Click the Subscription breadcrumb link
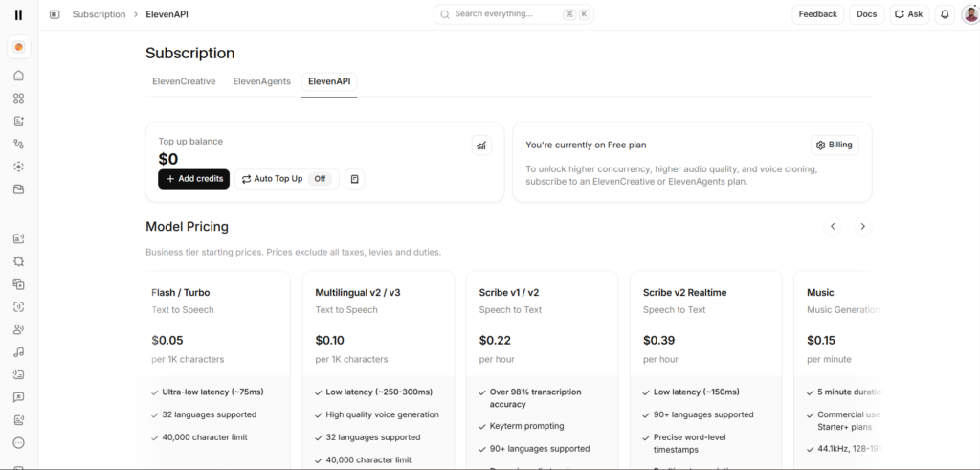Screen dimensions: 980x470 [99, 14]
